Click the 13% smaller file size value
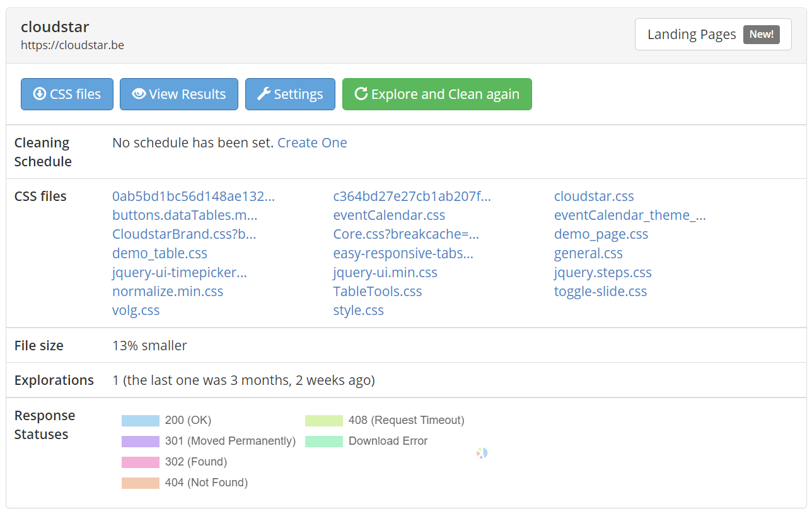This screenshot has width=812, height=509. click(x=149, y=346)
